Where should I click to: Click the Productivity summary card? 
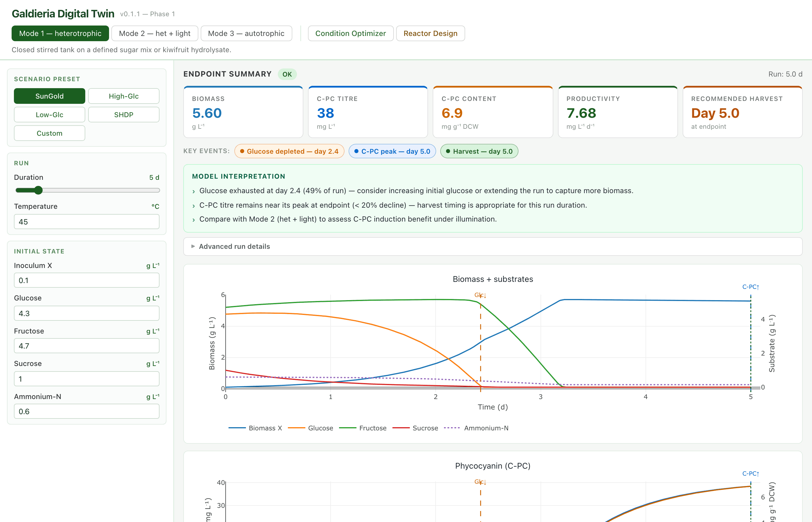tap(617, 112)
